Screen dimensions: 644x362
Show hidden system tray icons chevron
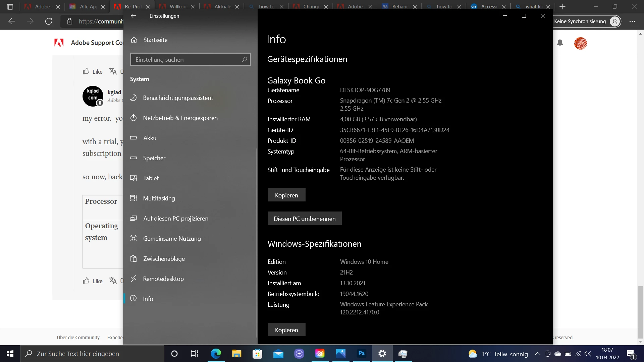(x=537, y=354)
